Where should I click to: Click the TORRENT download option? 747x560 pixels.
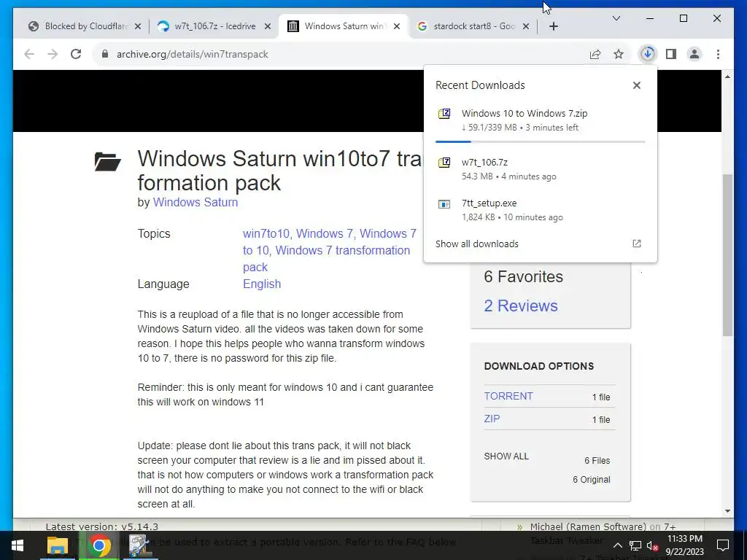click(508, 396)
